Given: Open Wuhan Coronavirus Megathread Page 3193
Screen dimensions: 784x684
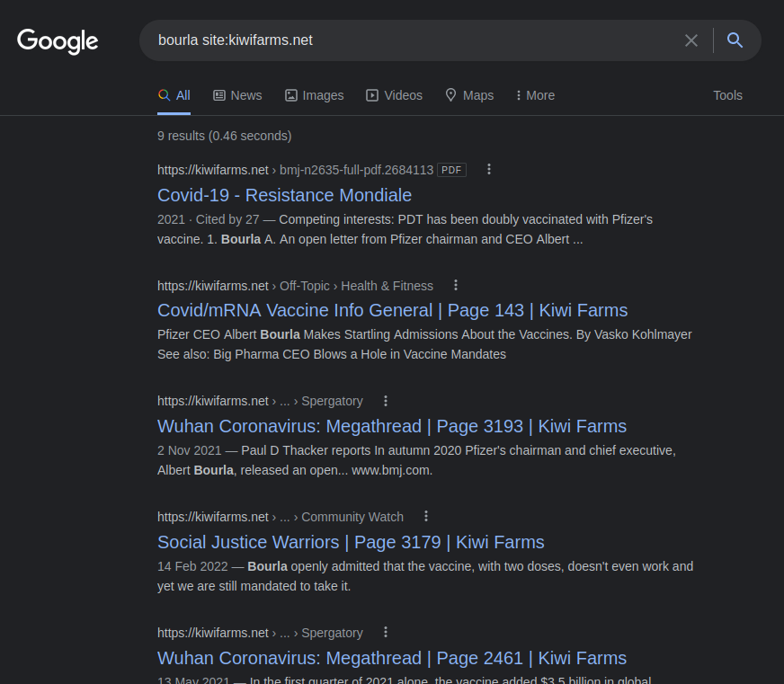Looking at the screenshot, I should coord(392,427).
